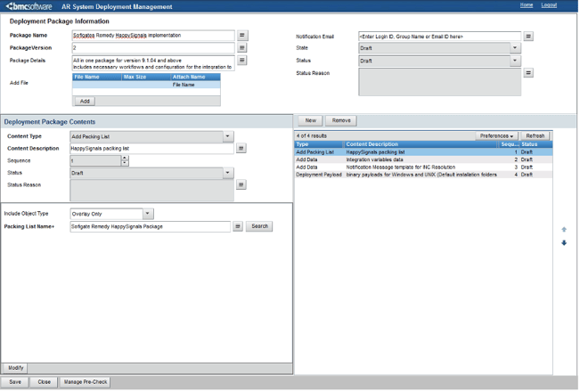This screenshot has width=580, height=392.
Task: Open editor icon next to top Status Reason
Action: coord(528,73)
